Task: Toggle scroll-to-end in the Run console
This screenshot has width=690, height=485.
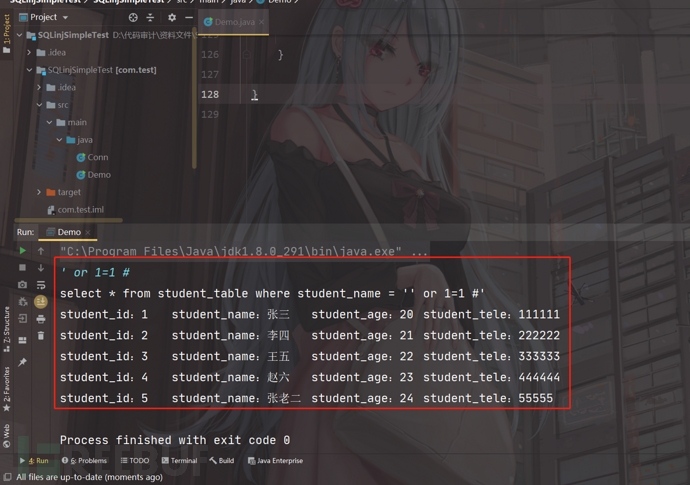Action: coord(40,301)
